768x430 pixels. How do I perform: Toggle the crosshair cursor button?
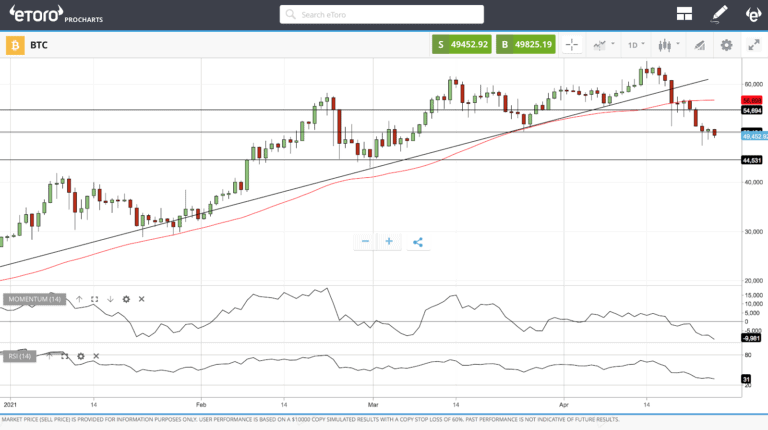572,45
